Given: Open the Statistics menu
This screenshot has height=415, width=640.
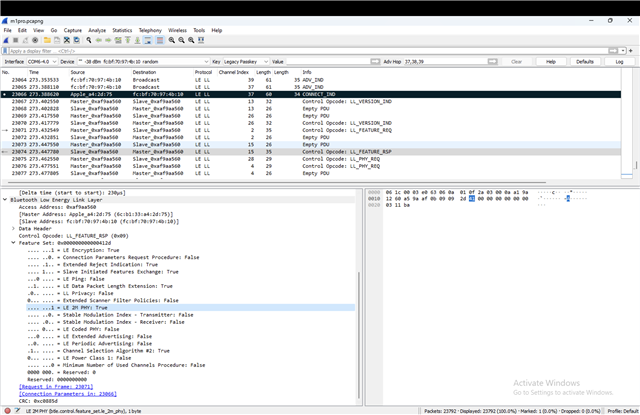Looking at the screenshot, I should [x=122, y=30].
